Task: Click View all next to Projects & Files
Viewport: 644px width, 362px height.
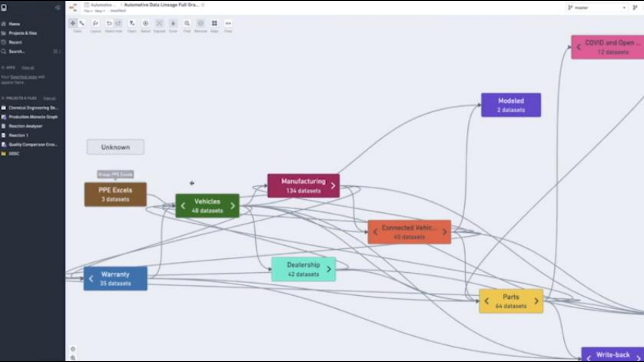Action: point(50,98)
